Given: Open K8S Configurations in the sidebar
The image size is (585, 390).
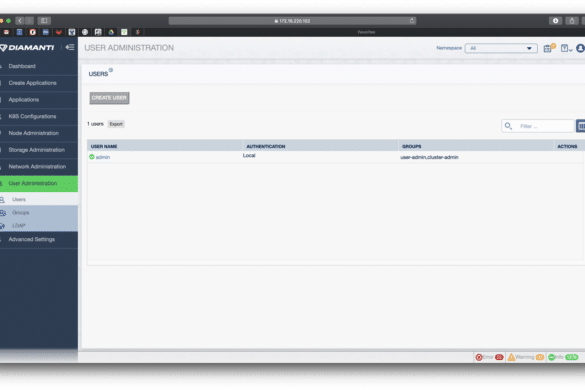Looking at the screenshot, I should (x=39, y=116).
